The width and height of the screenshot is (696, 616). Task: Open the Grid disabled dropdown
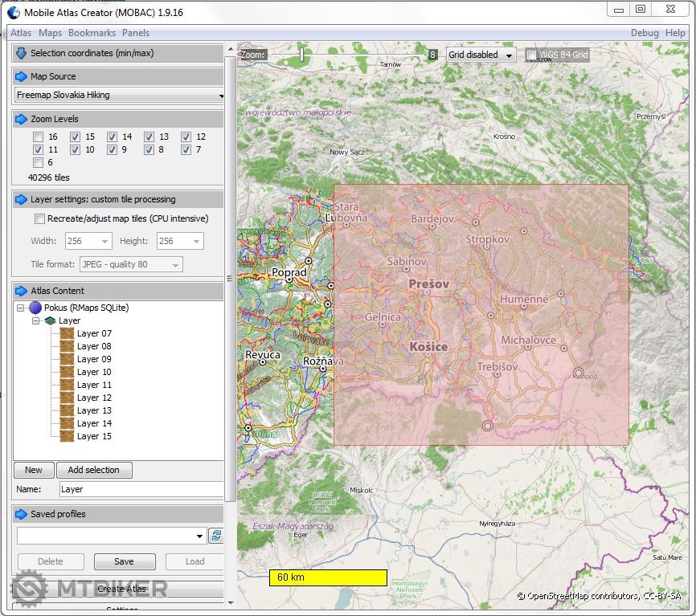click(x=481, y=55)
